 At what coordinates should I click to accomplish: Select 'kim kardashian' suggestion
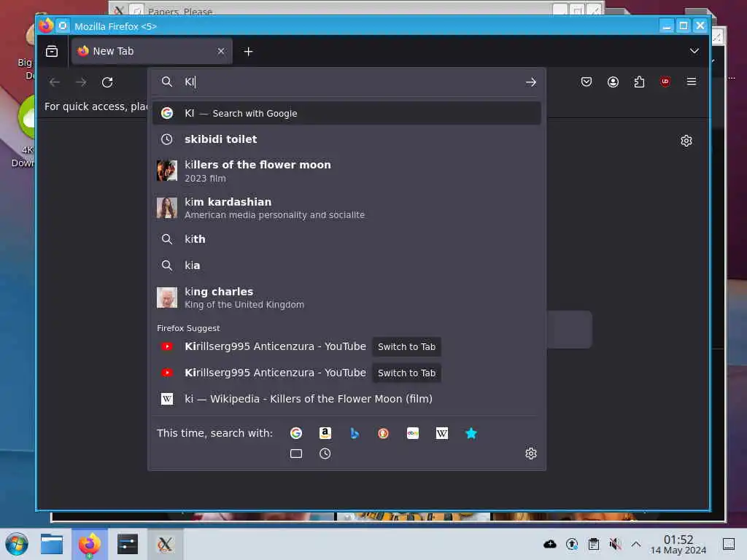[347, 208]
